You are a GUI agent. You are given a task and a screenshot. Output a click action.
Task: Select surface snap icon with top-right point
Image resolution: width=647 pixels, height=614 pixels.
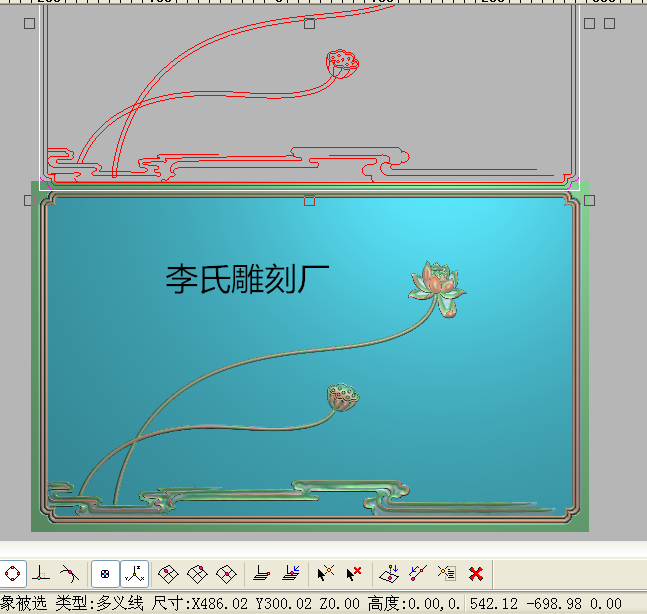(197, 574)
